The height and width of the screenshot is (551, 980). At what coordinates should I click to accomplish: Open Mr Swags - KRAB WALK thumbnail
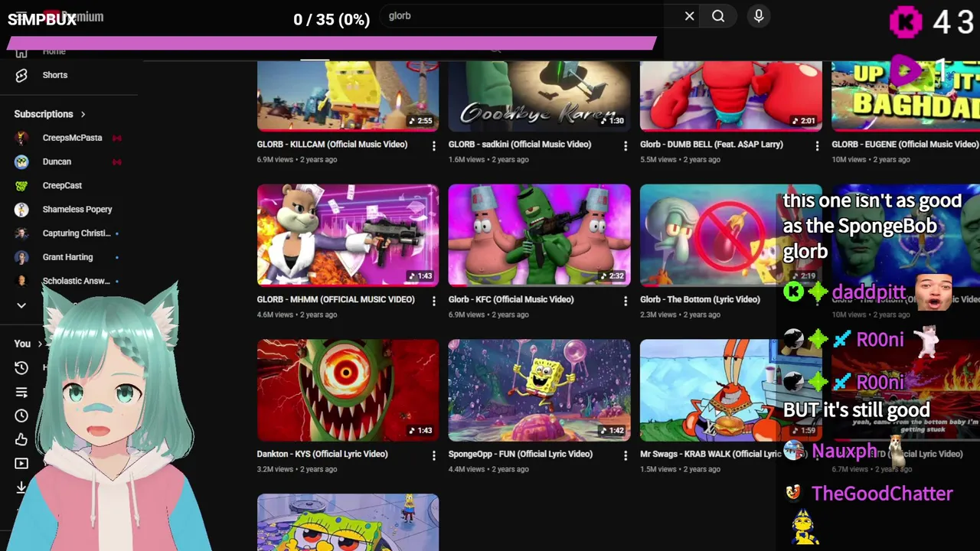coord(709,390)
